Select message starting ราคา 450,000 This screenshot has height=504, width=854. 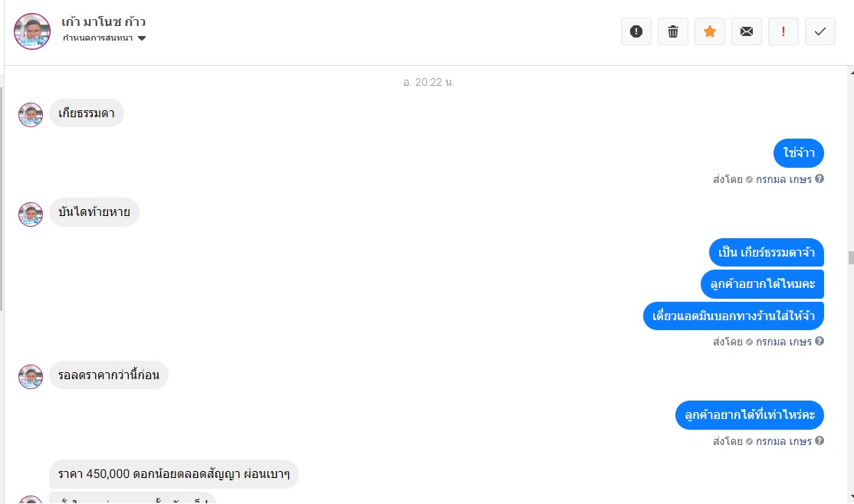point(174,474)
